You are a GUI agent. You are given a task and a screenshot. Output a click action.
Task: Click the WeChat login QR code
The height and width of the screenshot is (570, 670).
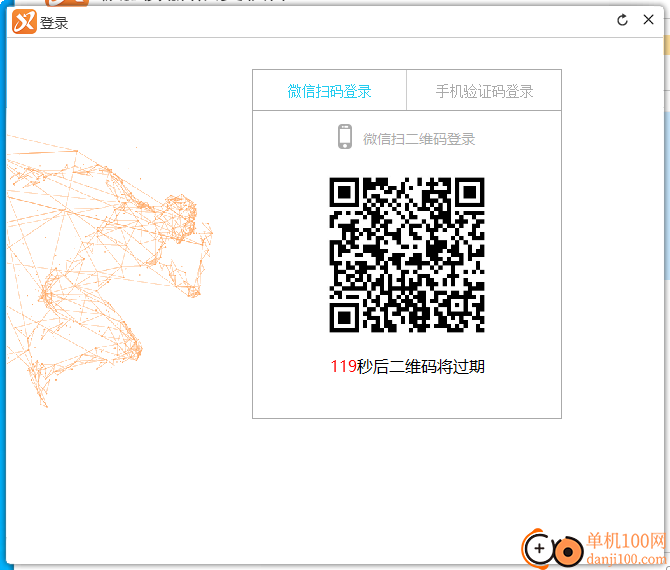pyautogui.click(x=407, y=255)
